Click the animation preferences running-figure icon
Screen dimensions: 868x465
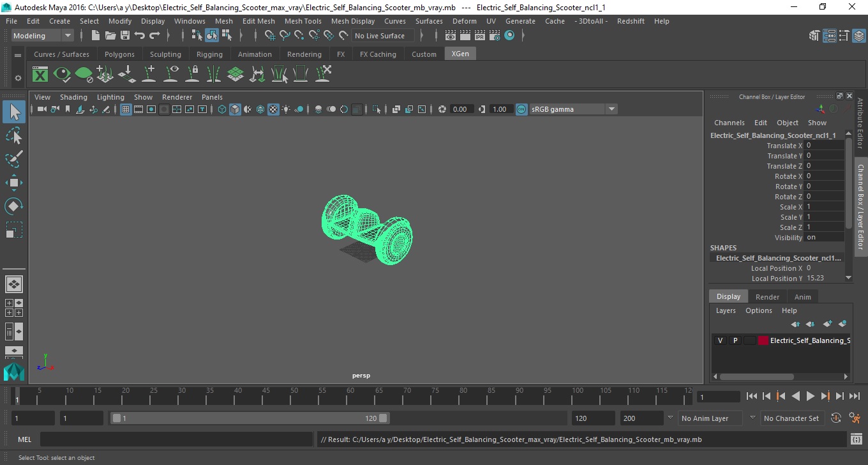[855, 418]
